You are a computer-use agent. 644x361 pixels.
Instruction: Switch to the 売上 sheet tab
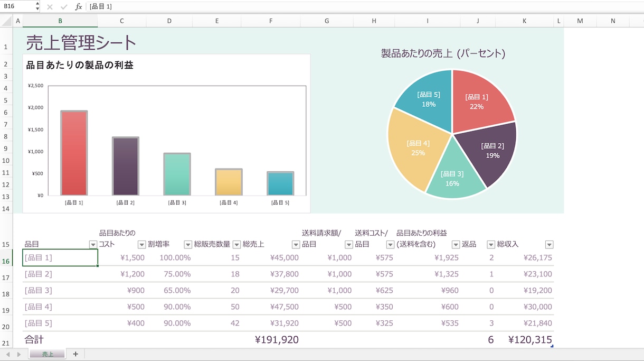tap(48, 354)
